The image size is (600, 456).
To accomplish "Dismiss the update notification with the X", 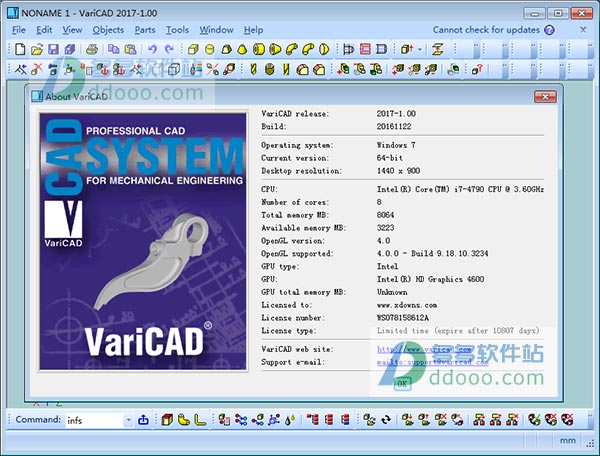I will pyautogui.click(x=583, y=29).
